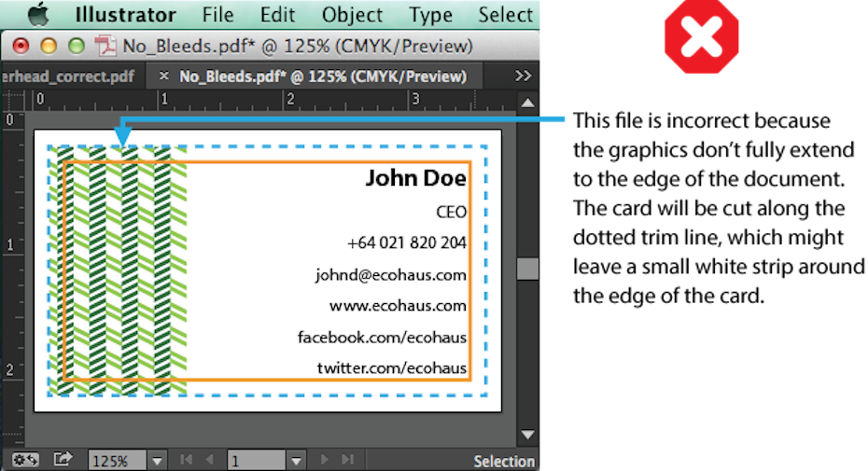The width and height of the screenshot is (868, 471).
Task: Go to the last artboard
Action: pyautogui.click(x=347, y=460)
